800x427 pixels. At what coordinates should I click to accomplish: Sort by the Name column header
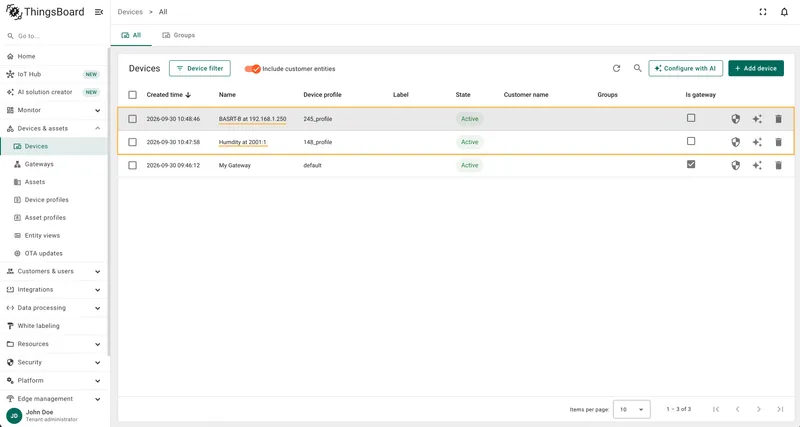click(x=227, y=95)
